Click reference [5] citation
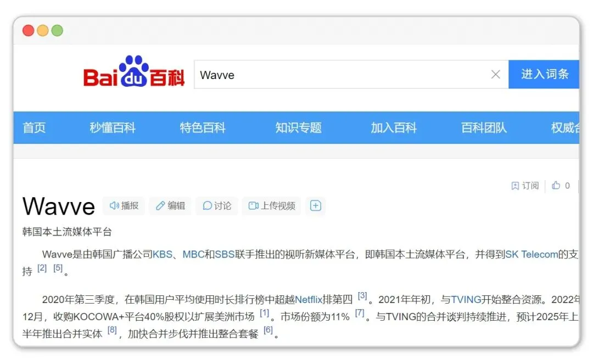 pyautogui.click(x=58, y=268)
